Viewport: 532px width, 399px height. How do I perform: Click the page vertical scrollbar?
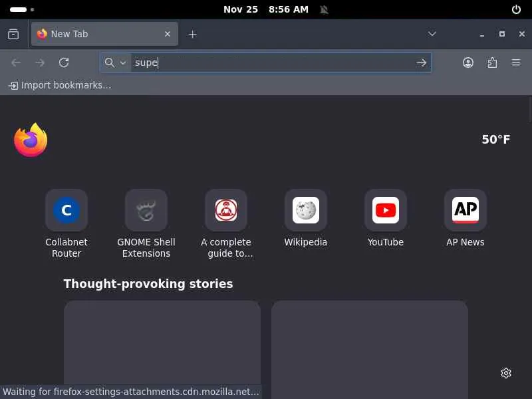pos(529,109)
